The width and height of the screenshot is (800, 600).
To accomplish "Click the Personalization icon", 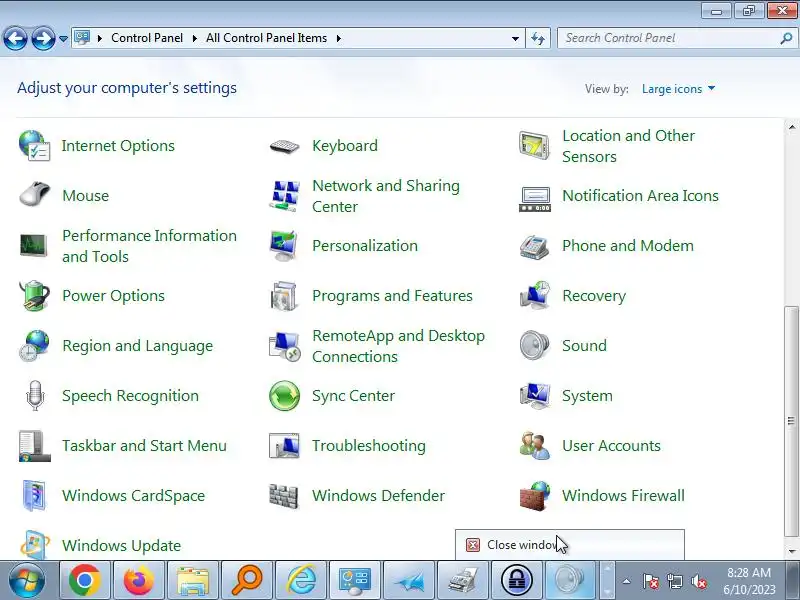I will point(284,245).
